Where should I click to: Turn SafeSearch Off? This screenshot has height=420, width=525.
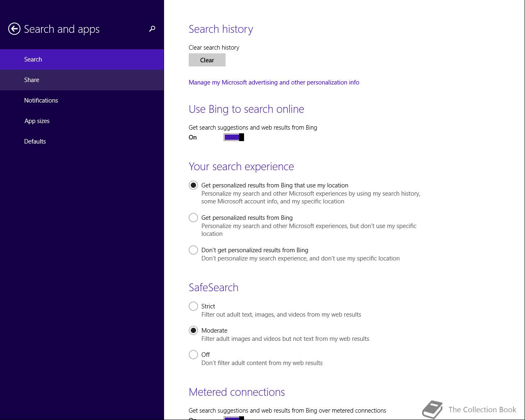193,355
